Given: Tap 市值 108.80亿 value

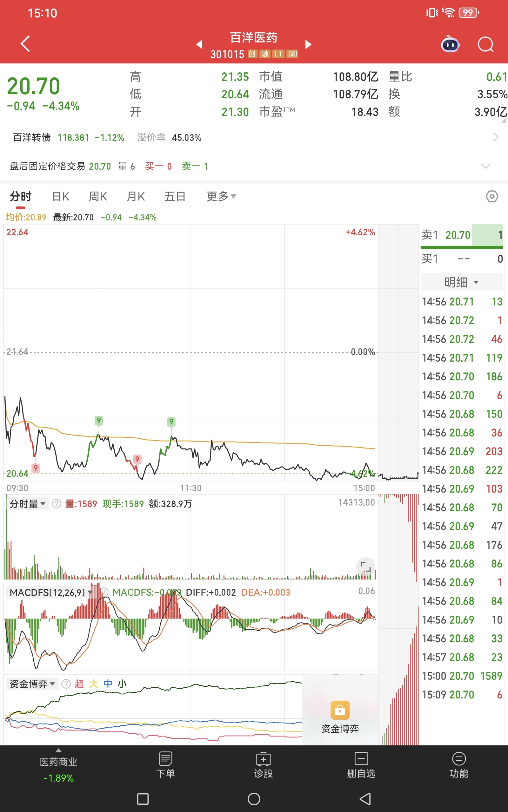Looking at the screenshot, I should [356, 77].
